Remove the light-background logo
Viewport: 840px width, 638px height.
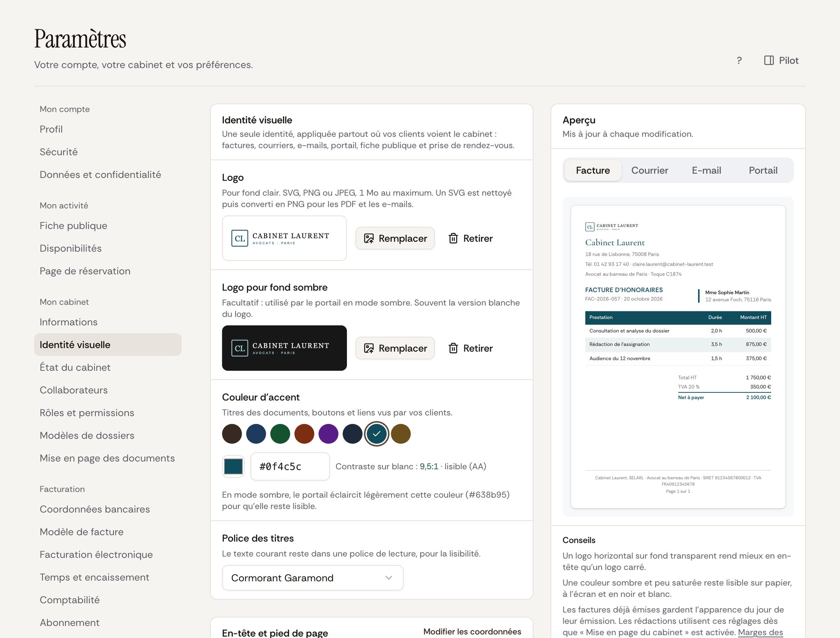pyautogui.click(x=470, y=238)
